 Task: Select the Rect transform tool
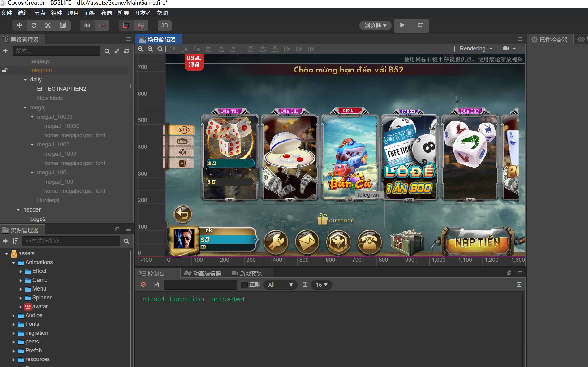(63, 25)
